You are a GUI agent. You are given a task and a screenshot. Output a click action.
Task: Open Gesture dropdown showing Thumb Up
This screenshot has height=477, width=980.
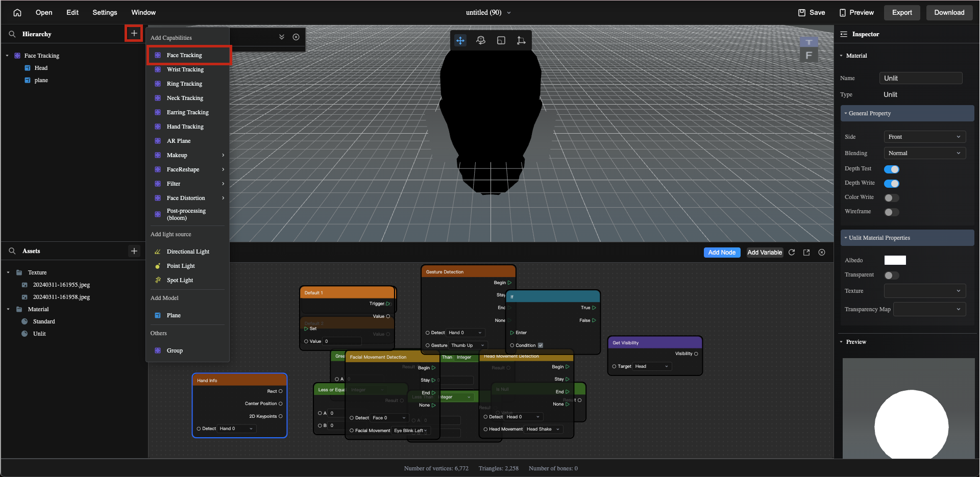tap(468, 345)
